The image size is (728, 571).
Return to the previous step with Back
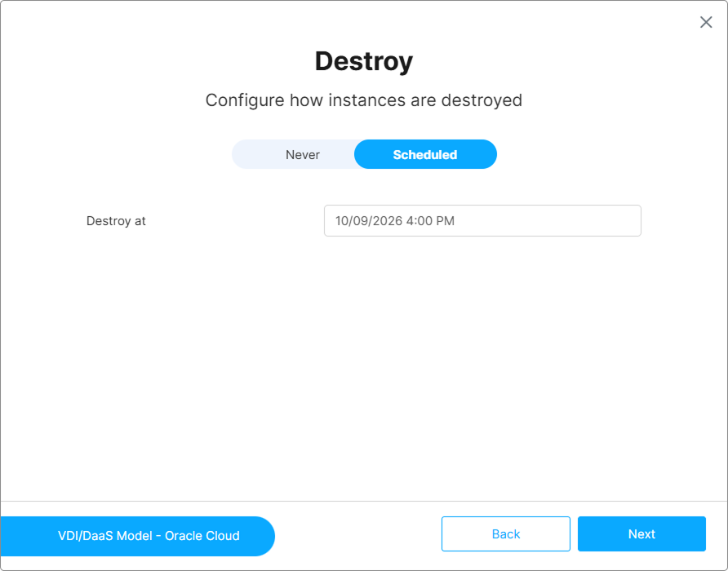(506, 533)
